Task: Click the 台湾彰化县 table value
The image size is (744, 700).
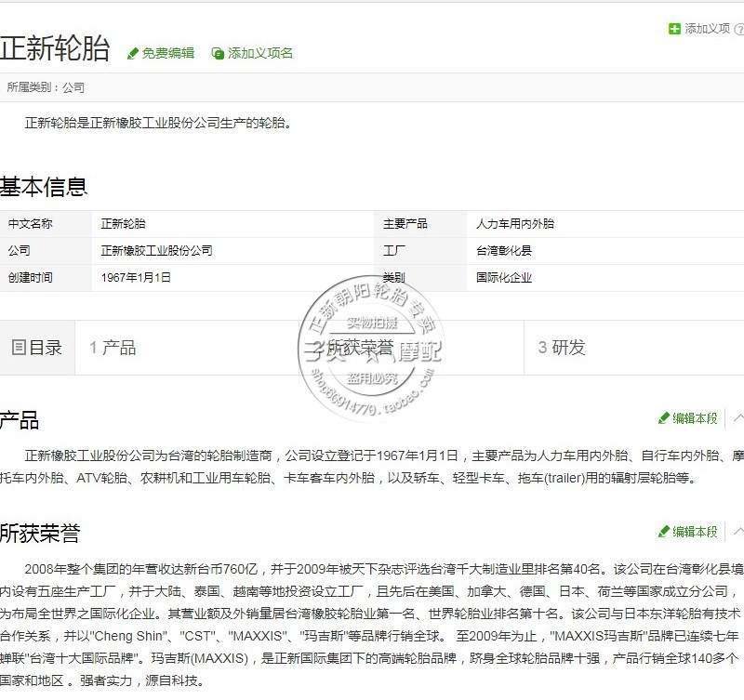Action: pos(504,250)
